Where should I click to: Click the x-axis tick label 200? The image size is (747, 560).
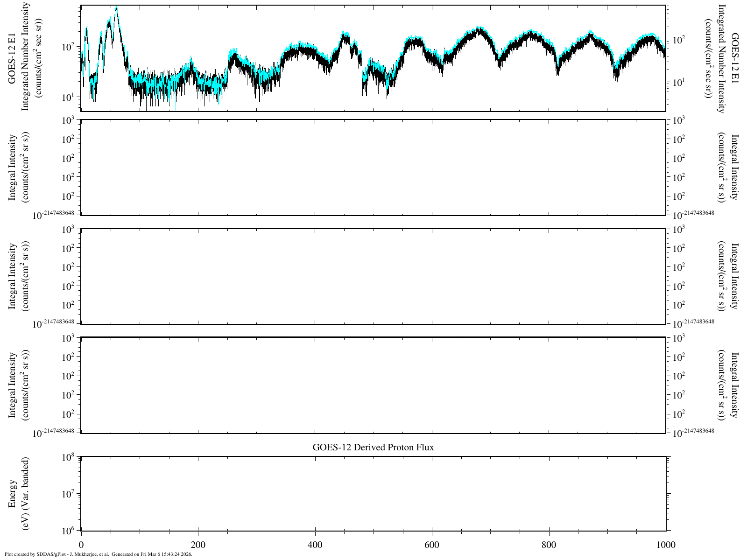pyautogui.click(x=198, y=544)
